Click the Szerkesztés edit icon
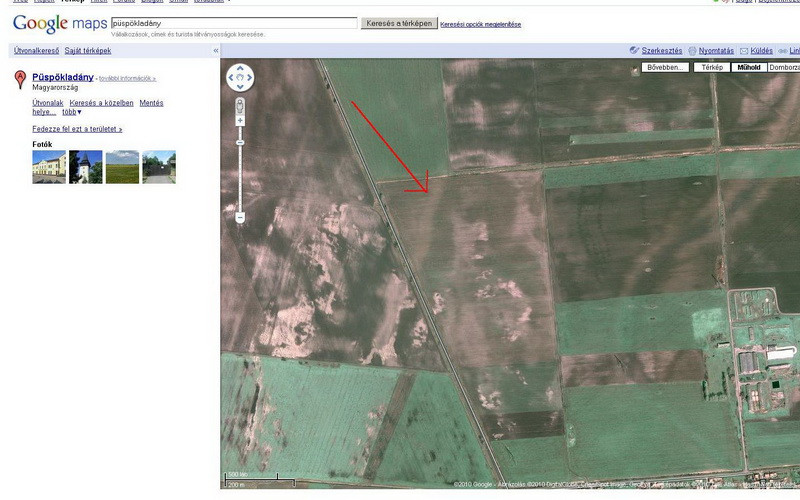The image size is (800, 500). [x=634, y=50]
